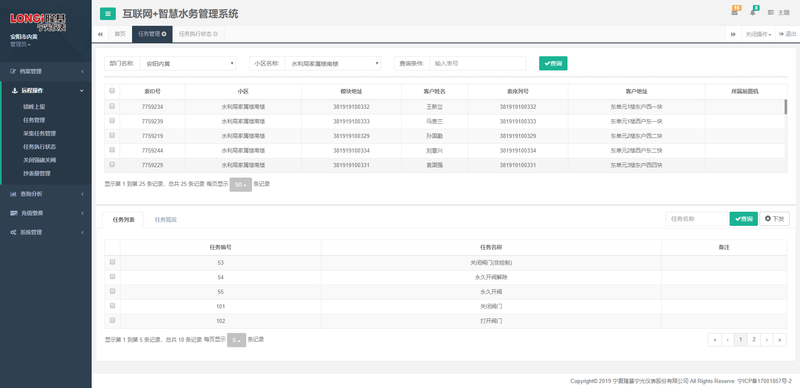Shift tabs right with the double-arrow icon
The height and width of the screenshot is (388, 800).
click(x=733, y=34)
